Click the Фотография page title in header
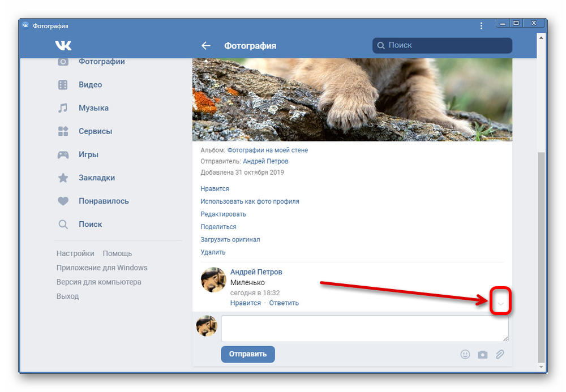Screen dimensions: 566x392 [250, 46]
